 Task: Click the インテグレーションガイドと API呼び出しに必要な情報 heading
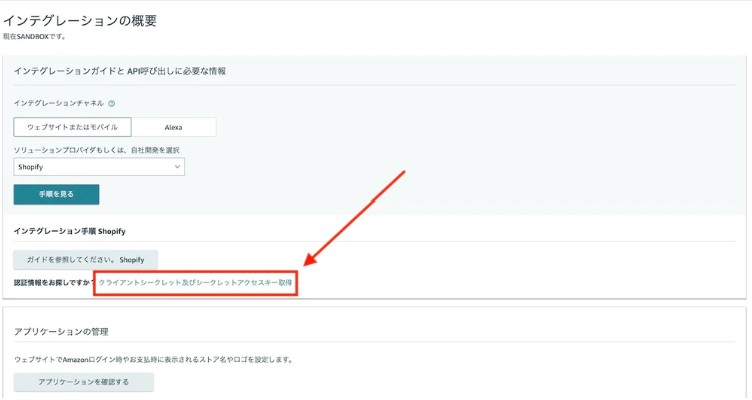tap(119, 71)
